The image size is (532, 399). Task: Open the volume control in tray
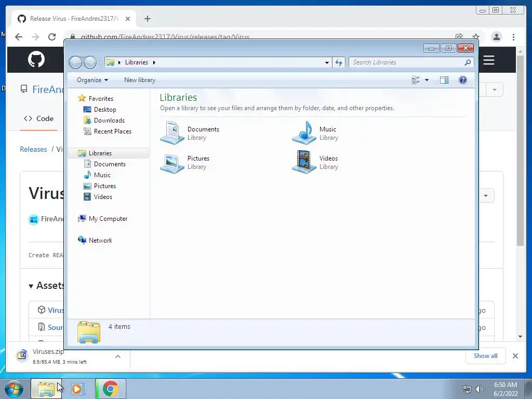(480, 389)
